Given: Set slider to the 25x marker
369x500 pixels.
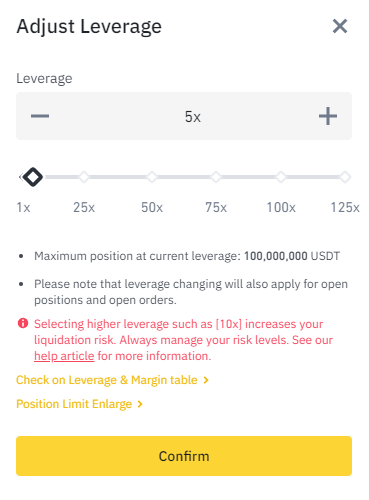Looking at the screenshot, I should [84, 177].
